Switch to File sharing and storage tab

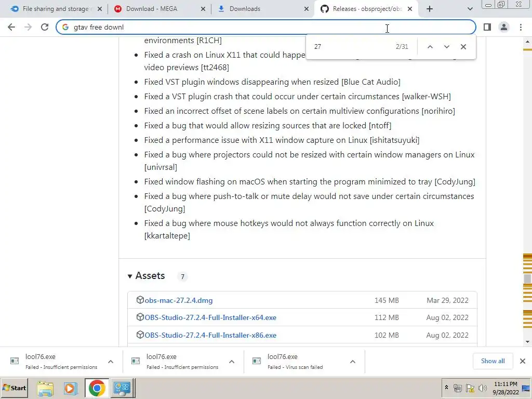click(56, 9)
